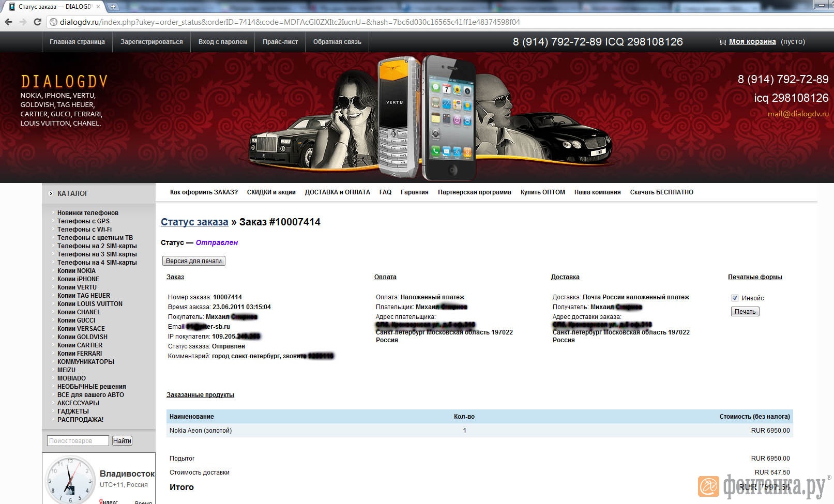This screenshot has width=834, height=504.
Task: Open Главная страница menu item
Action: click(x=77, y=42)
